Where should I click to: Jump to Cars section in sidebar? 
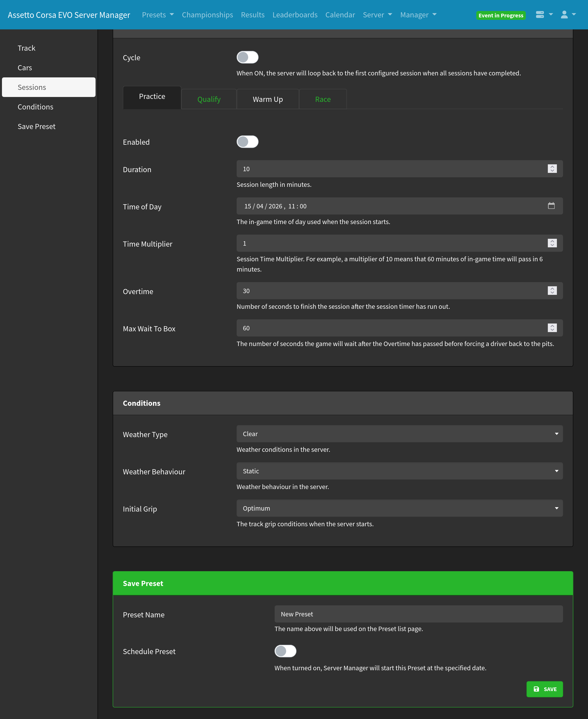(49, 68)
